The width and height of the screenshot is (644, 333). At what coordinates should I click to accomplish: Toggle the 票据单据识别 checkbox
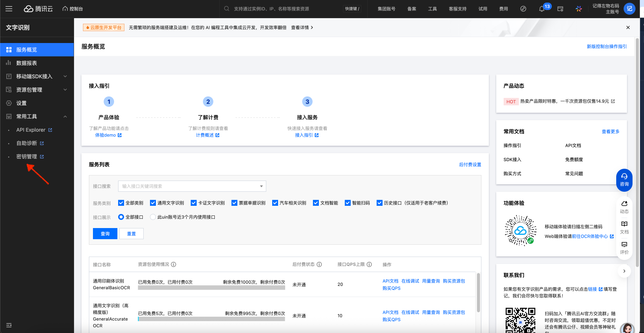[234, 203]
